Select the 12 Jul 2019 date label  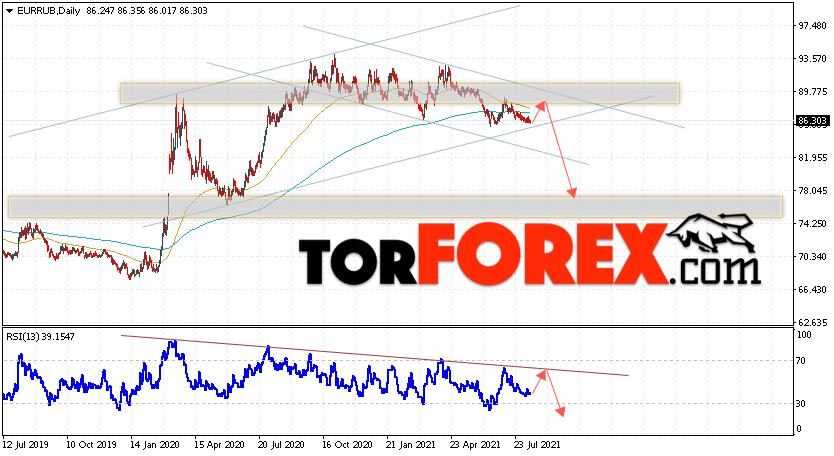(26, 444)
